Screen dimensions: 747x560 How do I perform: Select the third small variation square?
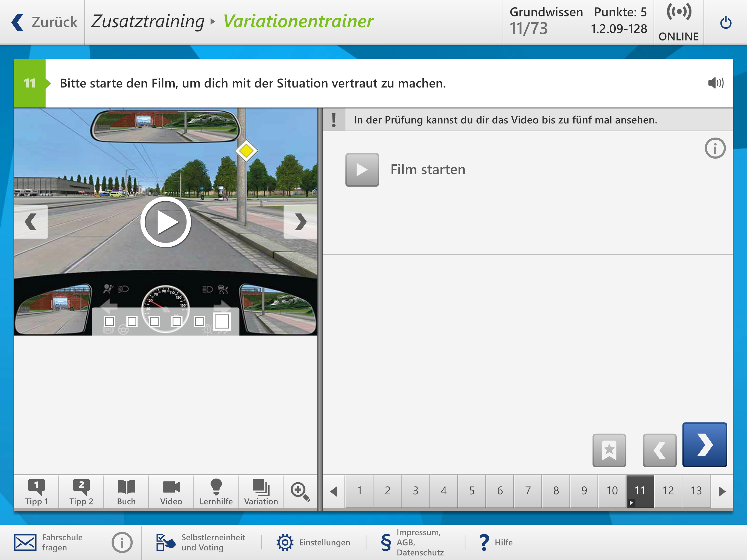[x=154, y=321]
